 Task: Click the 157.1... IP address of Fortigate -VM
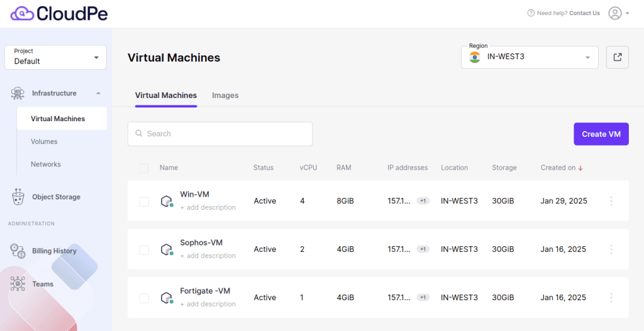[398, 298]
